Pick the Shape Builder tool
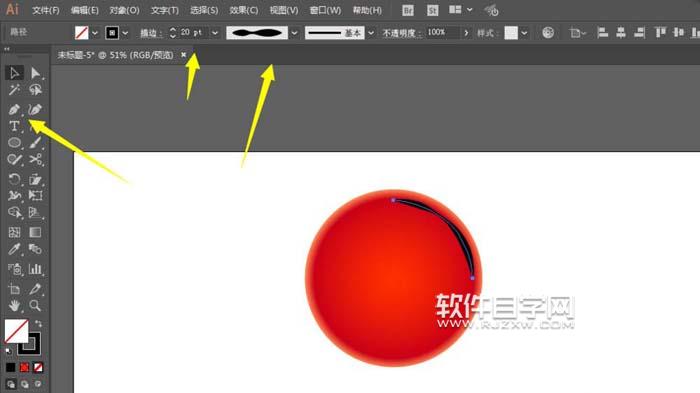 tap(14, 213)
